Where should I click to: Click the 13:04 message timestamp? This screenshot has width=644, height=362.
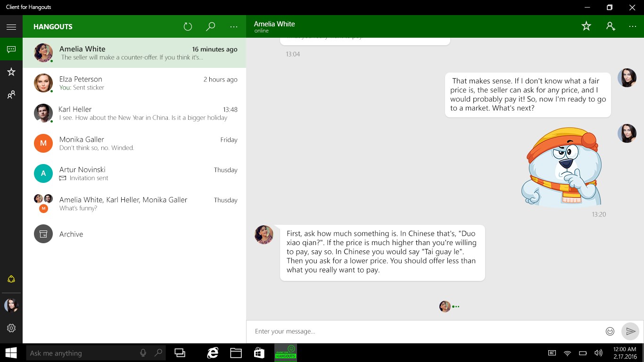(x=293, y=54)
